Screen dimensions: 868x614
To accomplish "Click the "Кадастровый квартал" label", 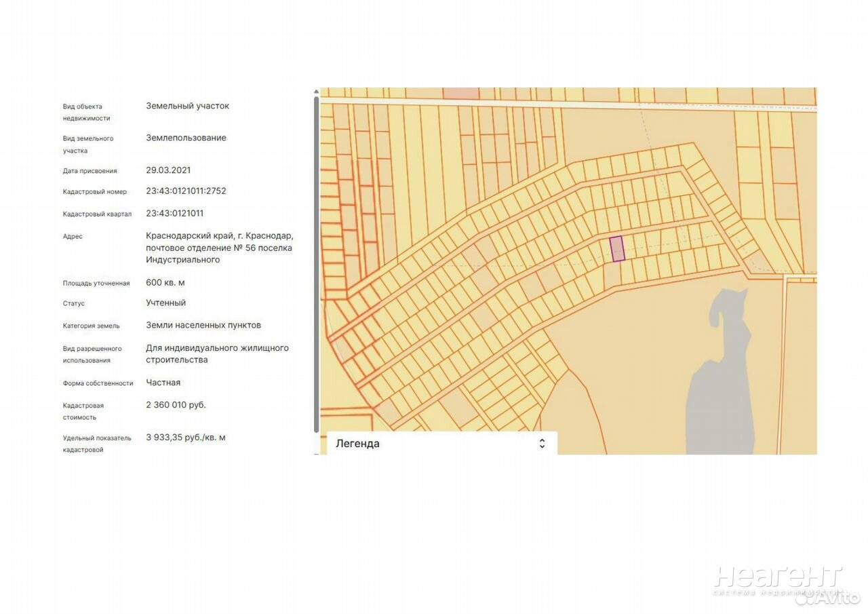I will click(x=98, y=214).
